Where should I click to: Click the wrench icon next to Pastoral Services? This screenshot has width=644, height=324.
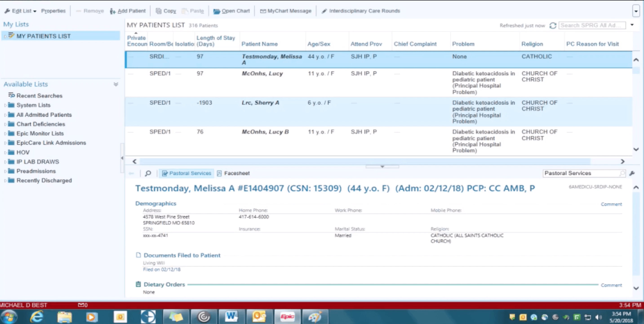pos(633,173)
